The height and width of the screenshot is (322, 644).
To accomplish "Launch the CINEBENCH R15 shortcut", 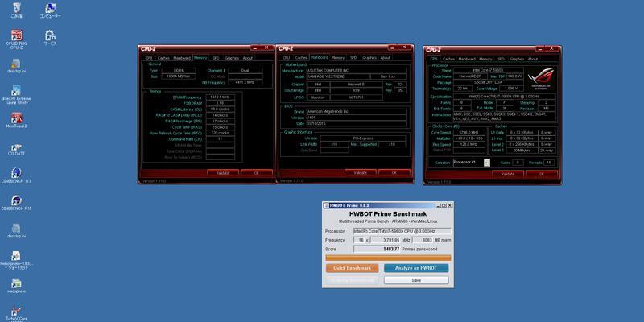I will (x=16, y=203).
